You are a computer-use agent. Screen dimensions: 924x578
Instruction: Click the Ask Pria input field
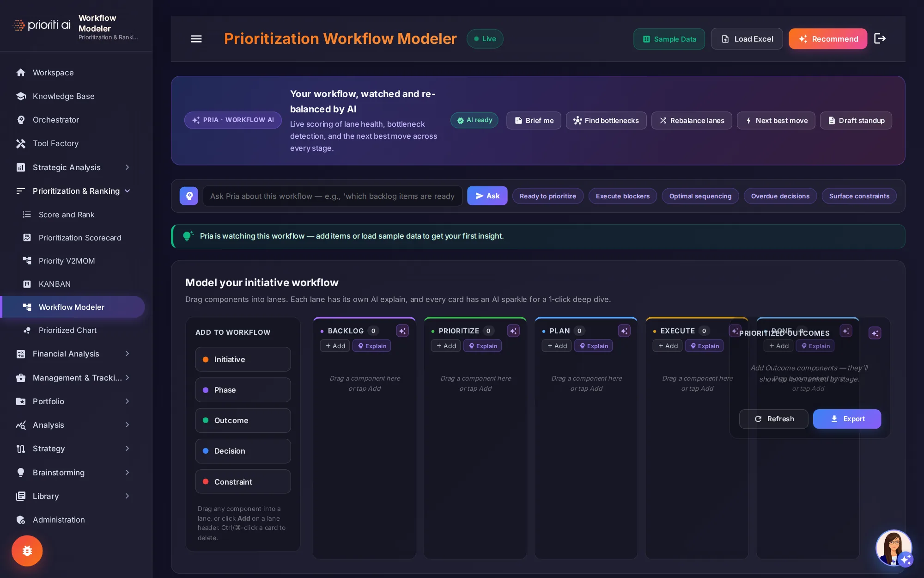point(333,196)
